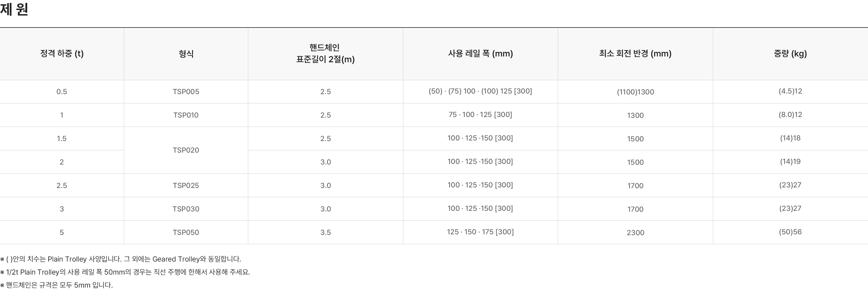Click the 중량 (kg) column header
Image resolution: width=868 pixels, height=307 pixels.
coord(790,54)
